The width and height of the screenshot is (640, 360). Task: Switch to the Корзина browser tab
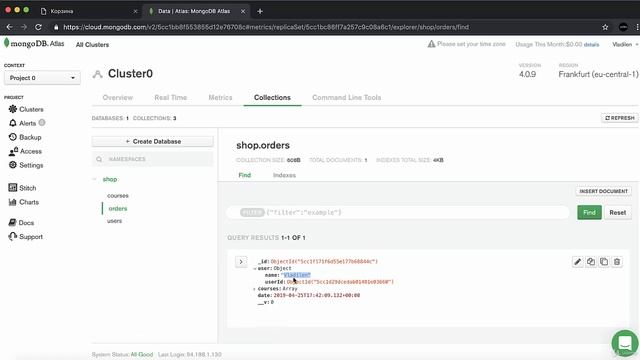click(89, 11)
